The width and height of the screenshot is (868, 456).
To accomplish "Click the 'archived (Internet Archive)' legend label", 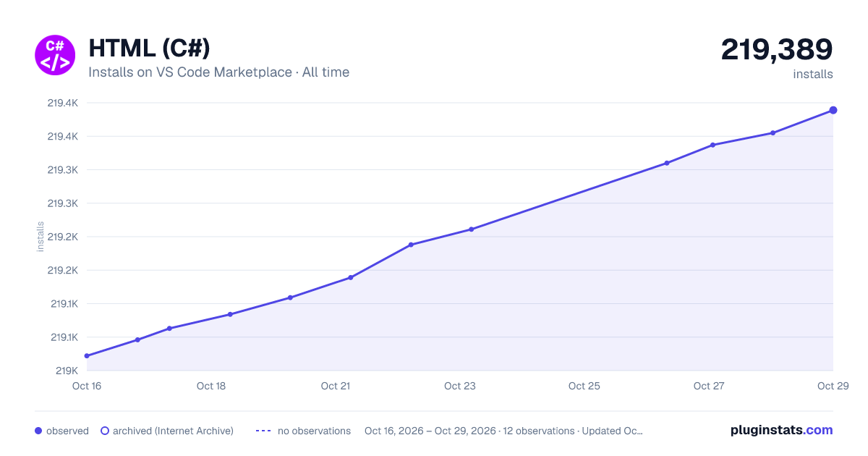I will [x=173, y=431].
